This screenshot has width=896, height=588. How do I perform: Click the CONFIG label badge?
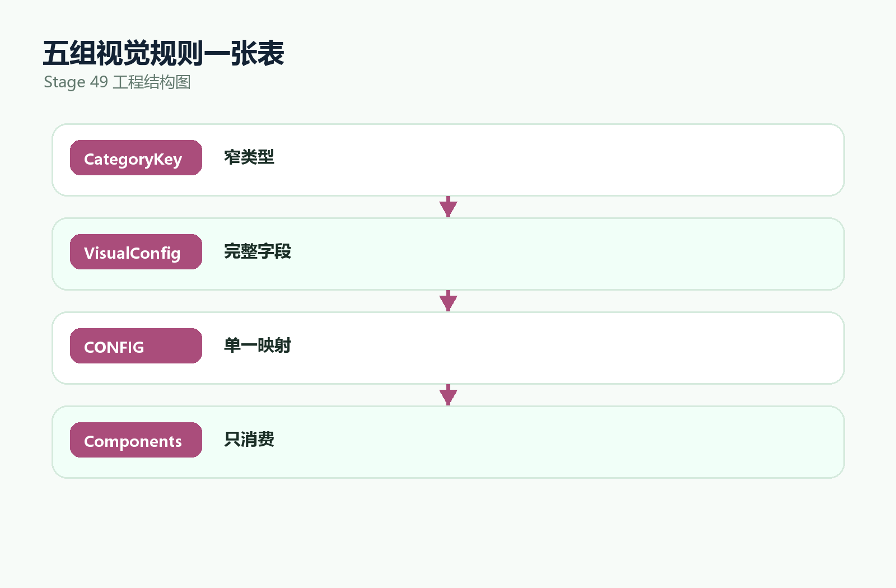point(136,346)
